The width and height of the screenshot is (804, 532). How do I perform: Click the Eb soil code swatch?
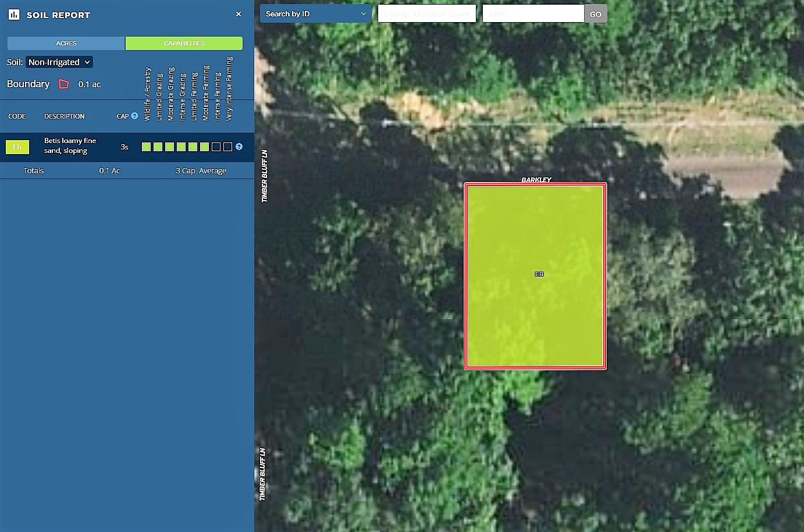tap(17, 147)
